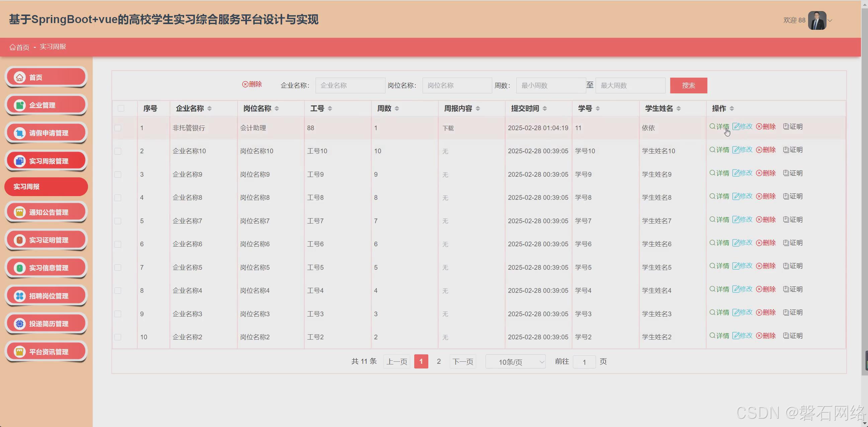This screenshot has height=427, width=868.
Task: Select checkbox for 企业名称9 row
Action: (118, 175)
